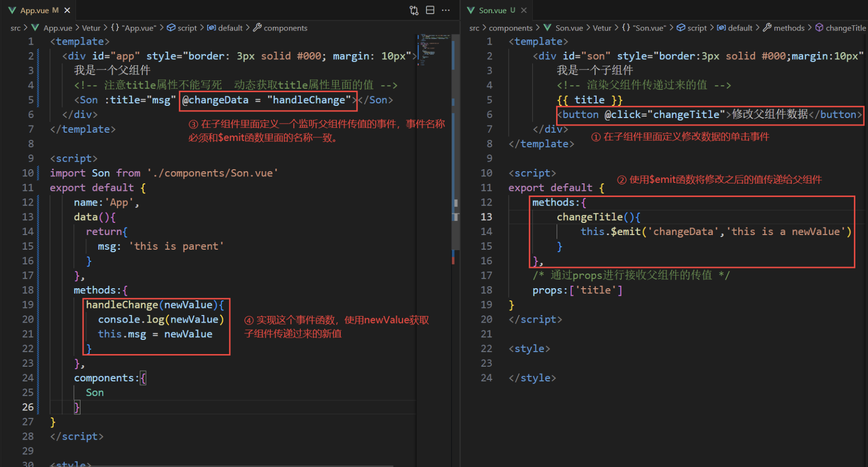Place cursor on "import Son from './components/Son.vue'"

pos(164,173)
